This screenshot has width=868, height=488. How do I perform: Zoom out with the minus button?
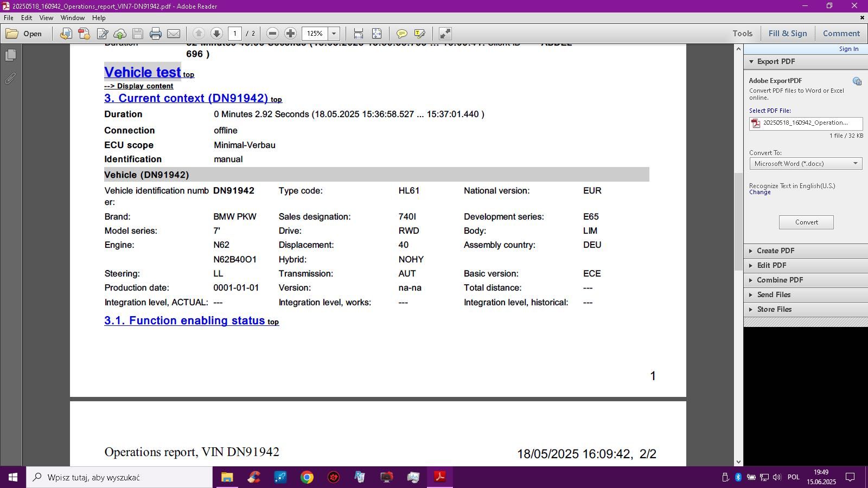pos(273,34)
